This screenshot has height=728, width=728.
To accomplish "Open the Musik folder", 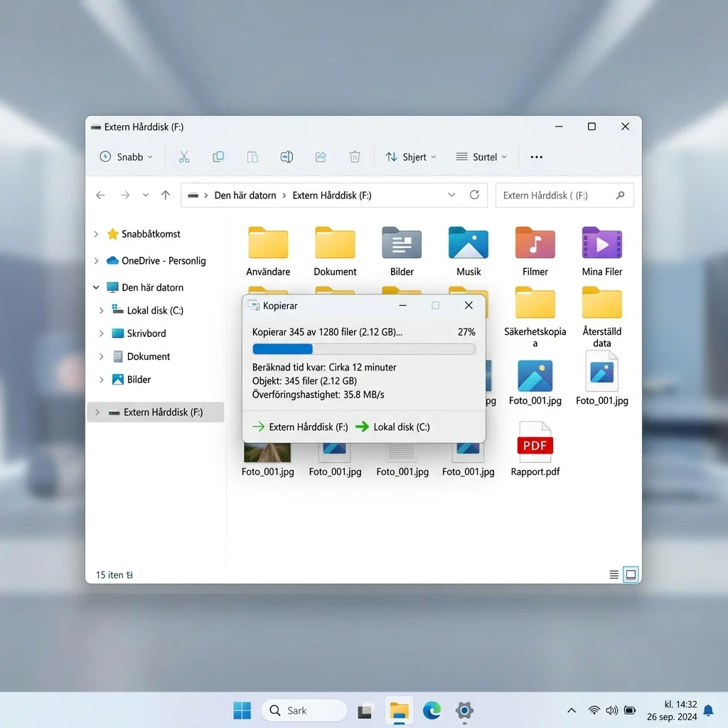I will pos(469,251).
